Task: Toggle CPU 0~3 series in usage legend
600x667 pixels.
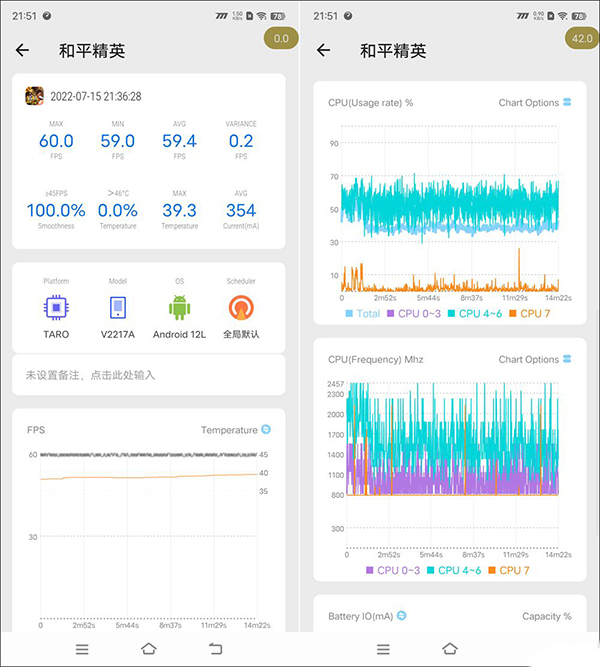Action: (414, 314)
